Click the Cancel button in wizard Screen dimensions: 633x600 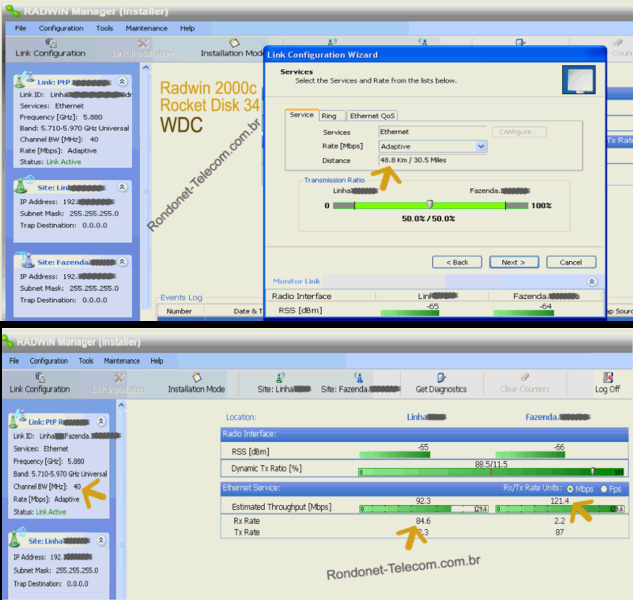click(x=571, y=262)
